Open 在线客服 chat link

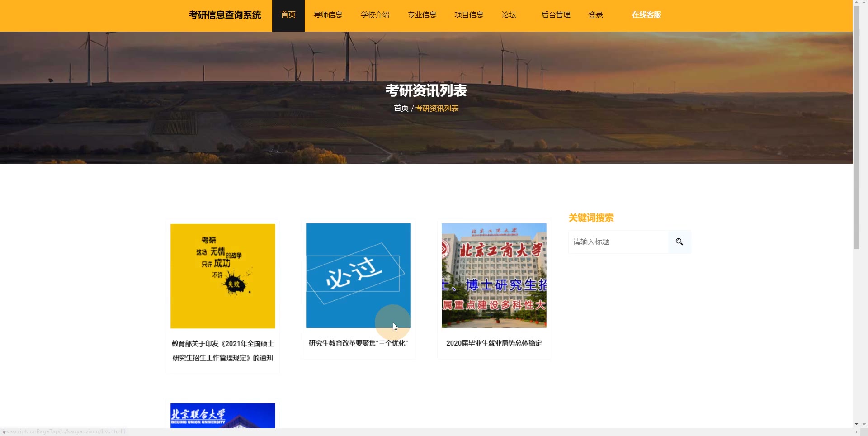[646, 15]
